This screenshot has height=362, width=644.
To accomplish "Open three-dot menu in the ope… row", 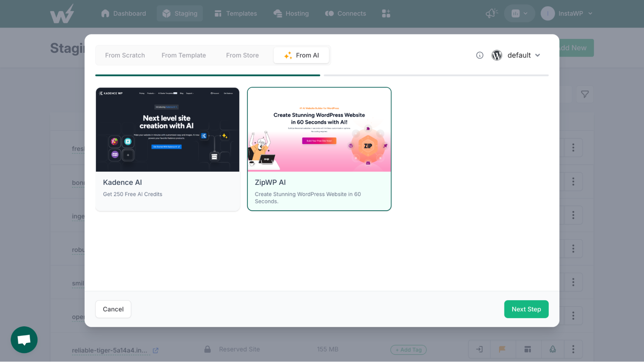I will point(573,316).
